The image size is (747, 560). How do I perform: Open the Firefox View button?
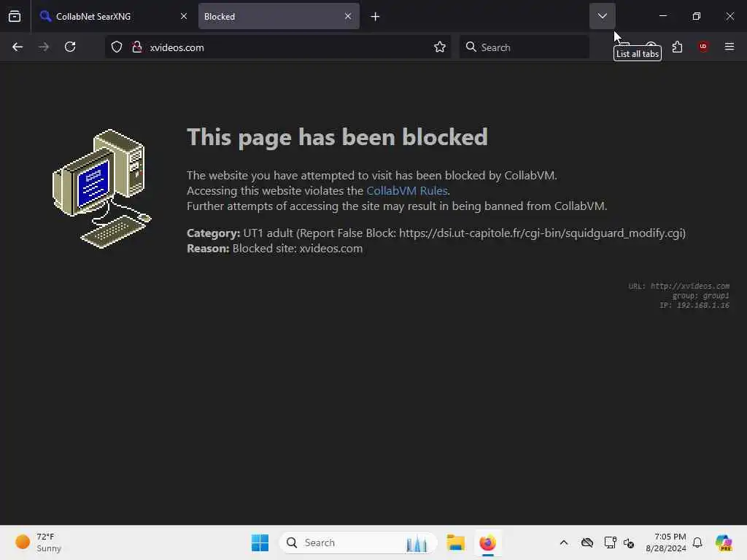(x=15, y=16)
